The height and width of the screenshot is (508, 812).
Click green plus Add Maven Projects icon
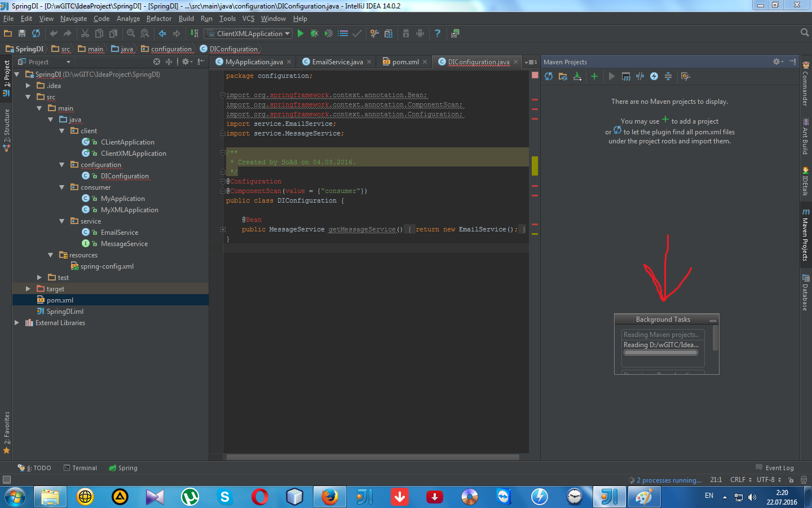point(594,76)
